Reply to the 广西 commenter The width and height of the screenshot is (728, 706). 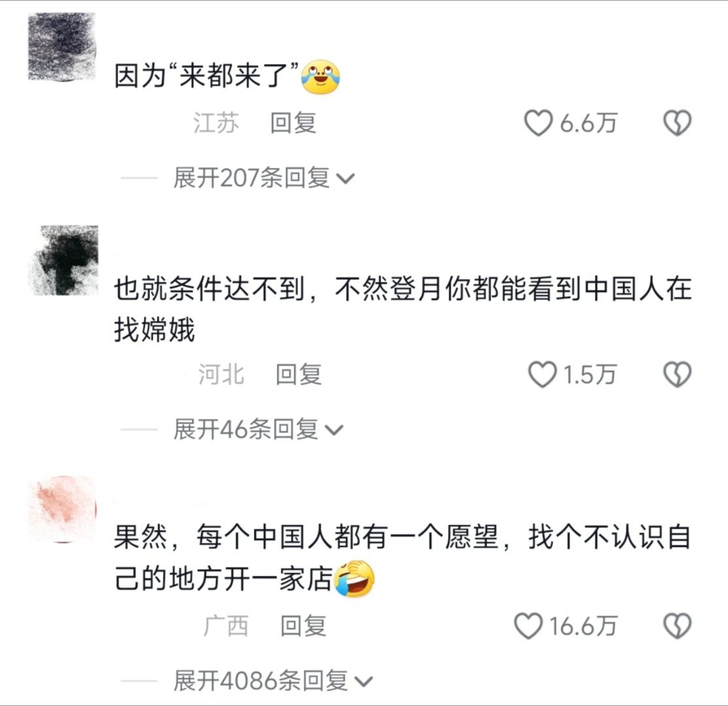tap(303, 626)
